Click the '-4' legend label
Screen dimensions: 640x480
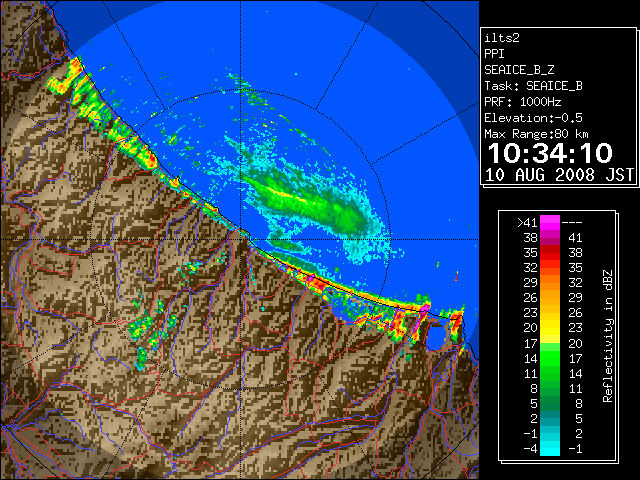click(530, 449)
